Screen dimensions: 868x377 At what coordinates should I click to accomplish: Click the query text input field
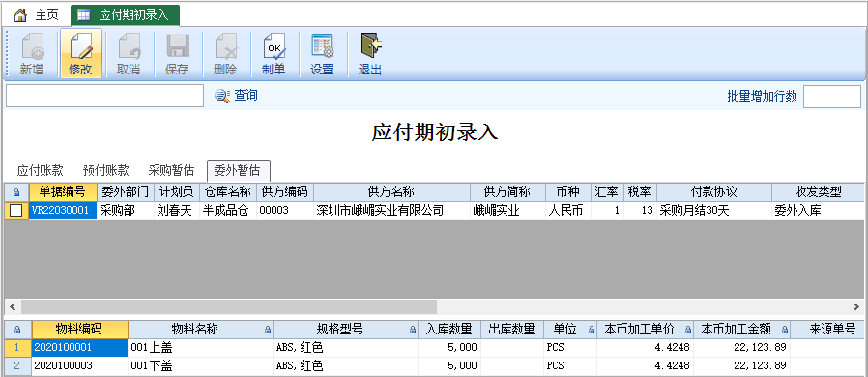click(x=104, y=96)
